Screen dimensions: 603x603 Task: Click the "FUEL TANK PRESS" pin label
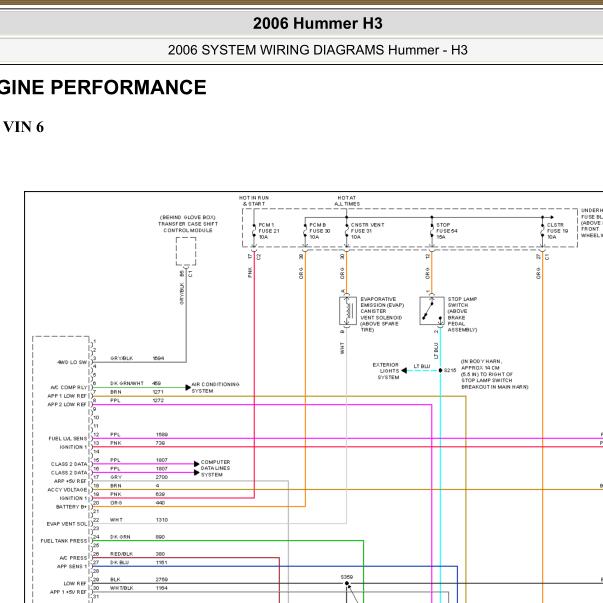[x=64, y=541]
